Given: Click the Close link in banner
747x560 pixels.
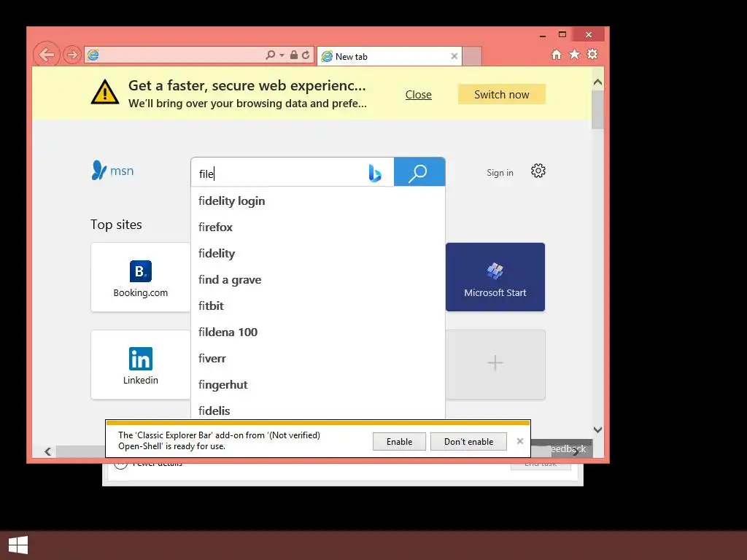Looking at the screenshot, I should [418, 95].
